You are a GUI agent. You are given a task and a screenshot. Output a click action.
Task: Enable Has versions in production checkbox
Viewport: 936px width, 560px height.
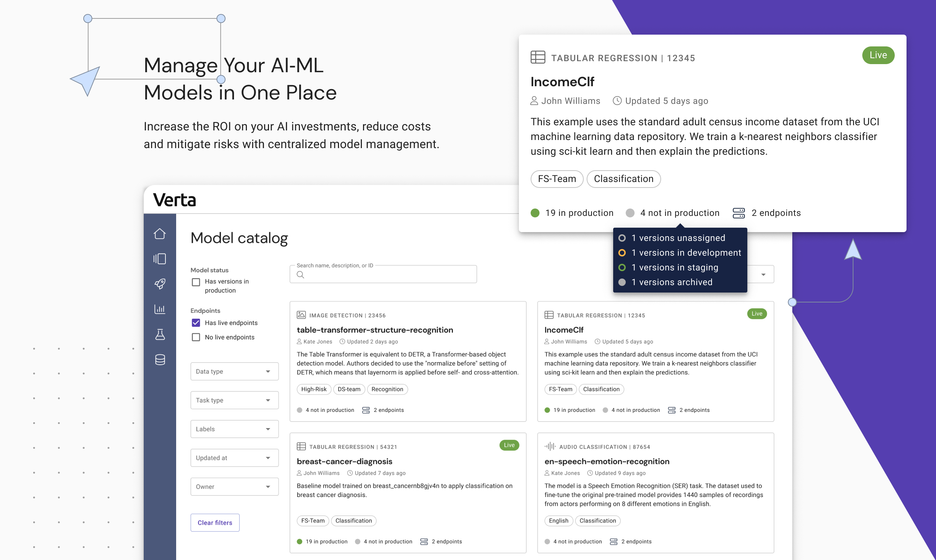pyautogui.click(x=196, y=282)
